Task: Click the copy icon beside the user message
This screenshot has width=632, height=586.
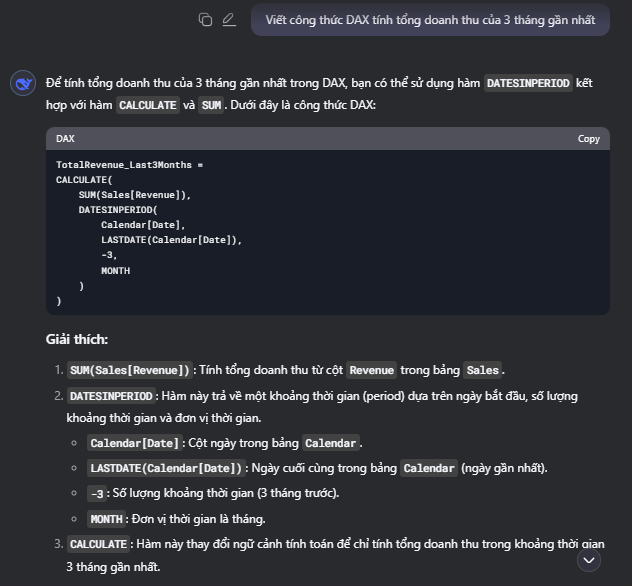Action: tap(205, 19)
